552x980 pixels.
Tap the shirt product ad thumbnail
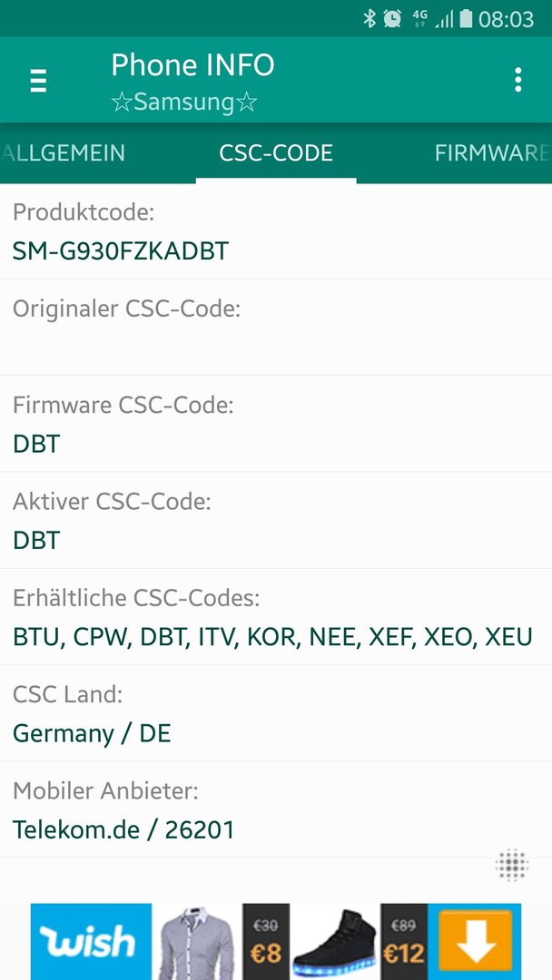tap(197, 941)
